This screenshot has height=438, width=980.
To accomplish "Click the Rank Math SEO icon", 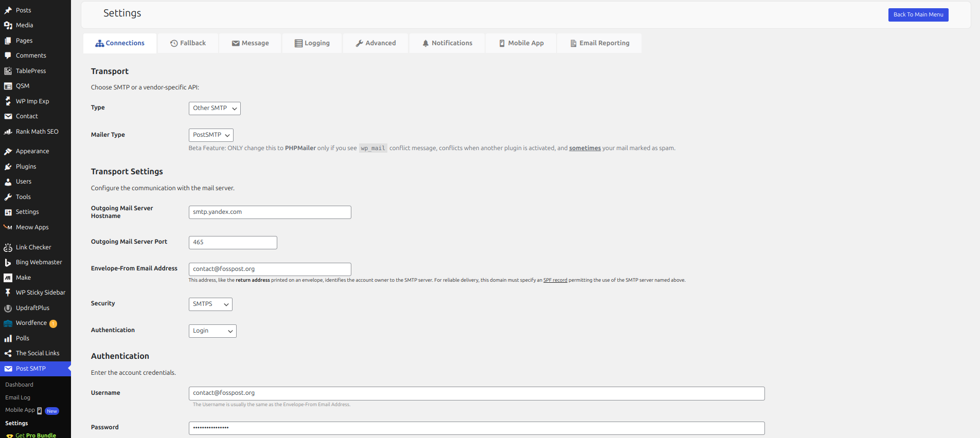I will point(8,132).
